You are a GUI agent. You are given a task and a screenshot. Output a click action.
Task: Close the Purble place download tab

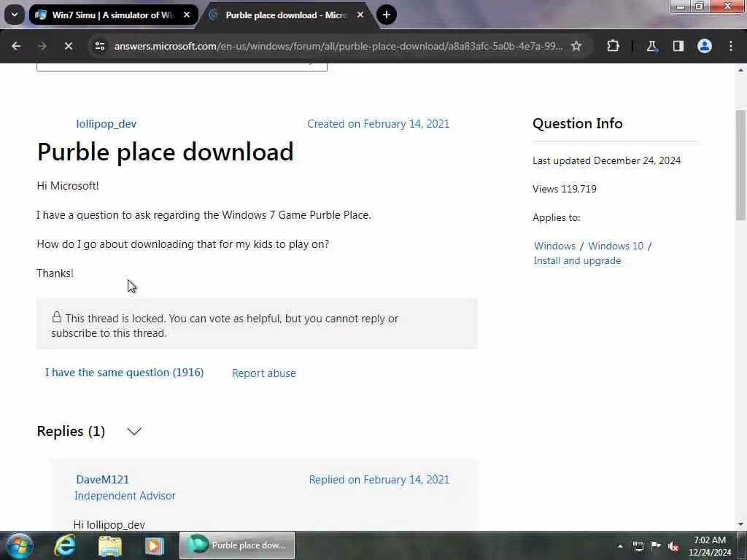360,15
